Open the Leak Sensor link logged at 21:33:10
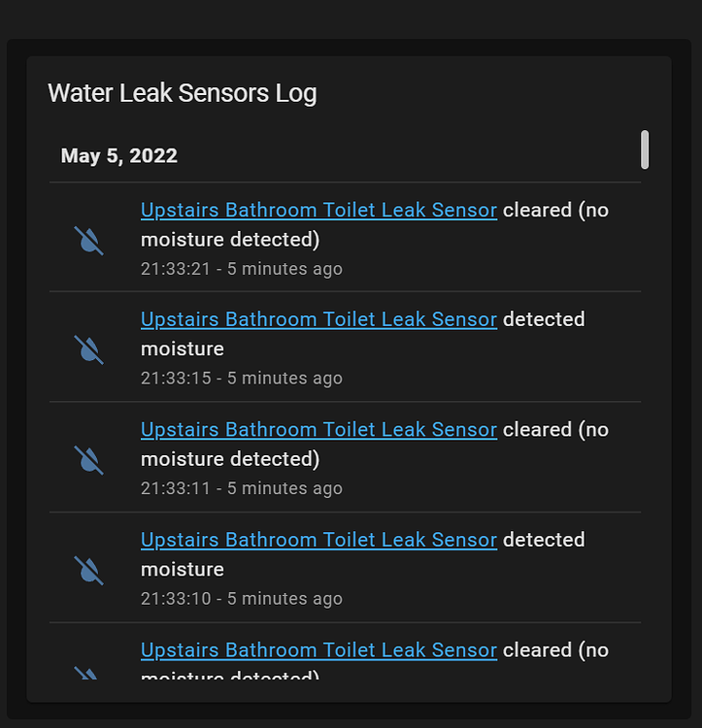 coord(319,540)
